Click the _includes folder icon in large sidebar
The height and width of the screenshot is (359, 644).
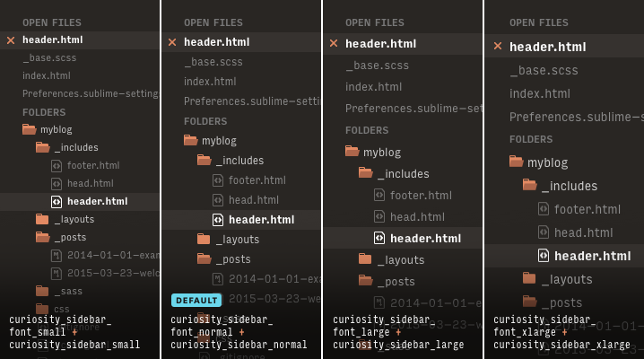pos(366,173)
